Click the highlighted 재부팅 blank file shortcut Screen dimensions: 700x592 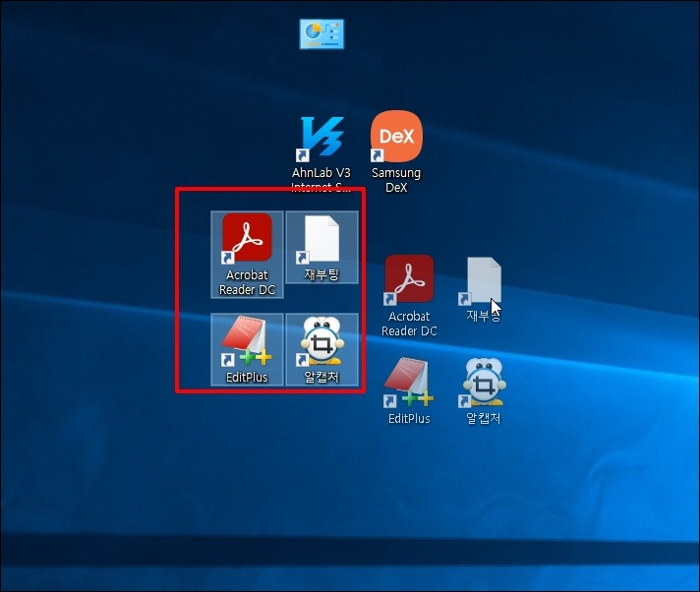pos(321,248)
